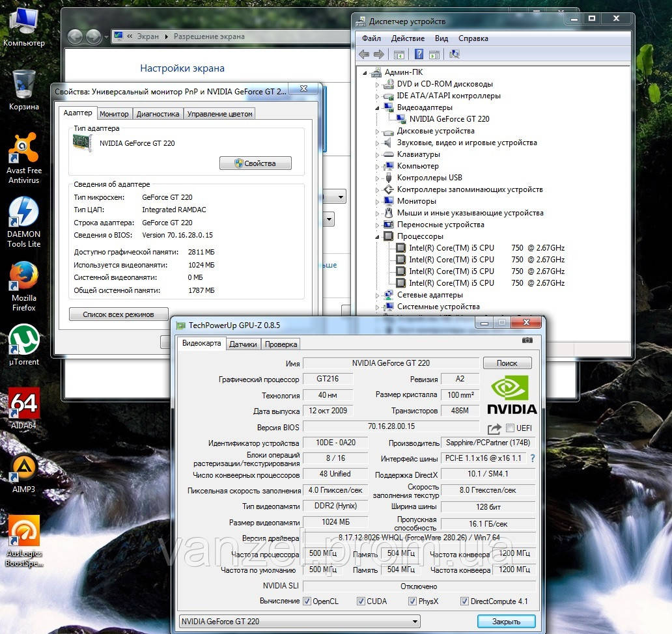
Task: Click the properties pane icon in Device Manager toolbar
Action: point(434,55)
